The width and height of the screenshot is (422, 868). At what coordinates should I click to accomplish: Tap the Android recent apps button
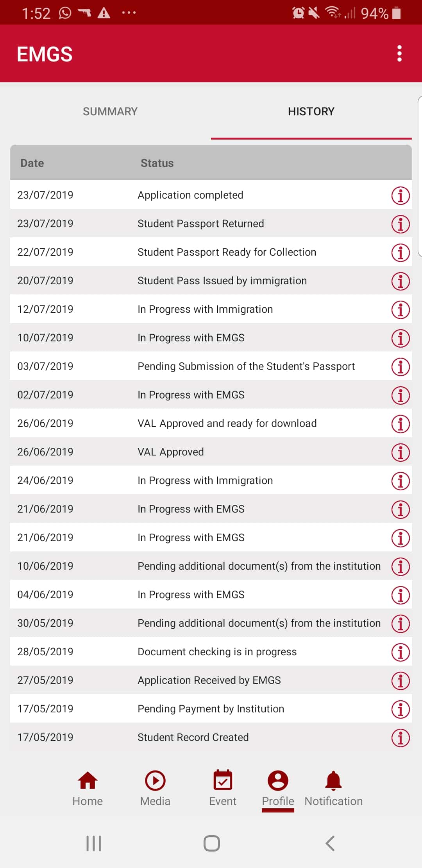(94, 843)
